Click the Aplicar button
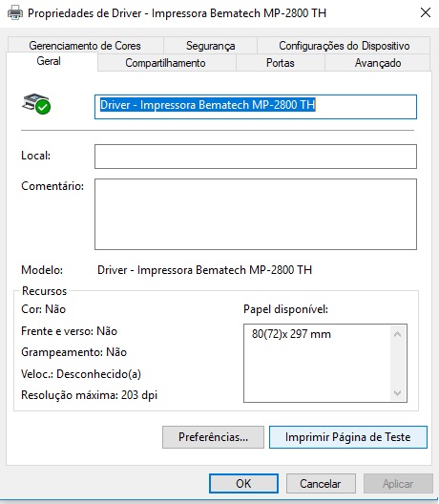This screenshot has width=439, height=504. click(x=398, y=483)
